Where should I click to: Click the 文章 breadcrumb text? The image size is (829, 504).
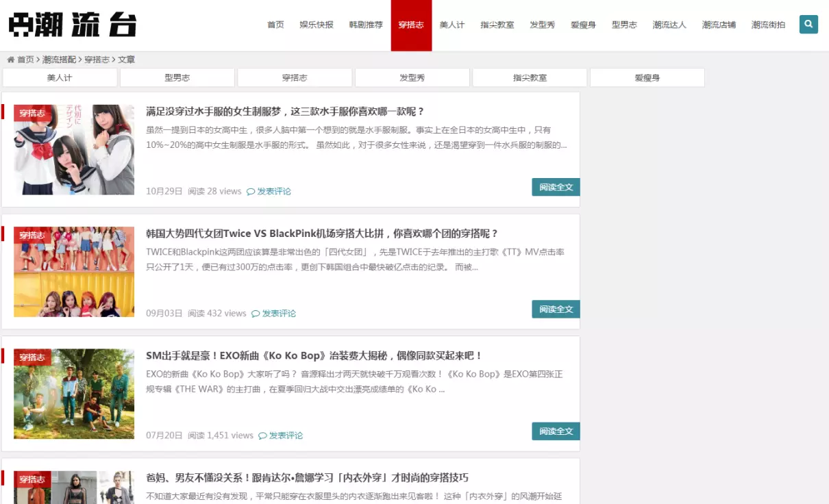(x=127, y=60)
